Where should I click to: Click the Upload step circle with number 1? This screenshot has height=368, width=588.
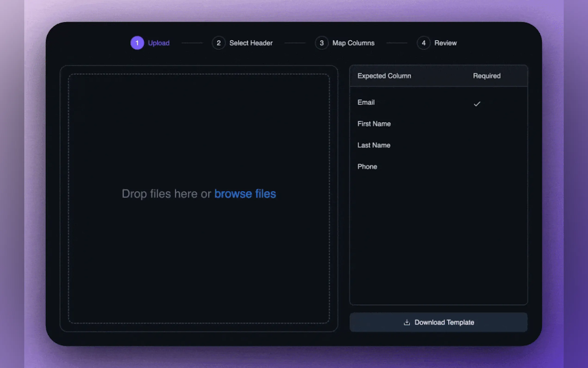click(x=137, y=43)
